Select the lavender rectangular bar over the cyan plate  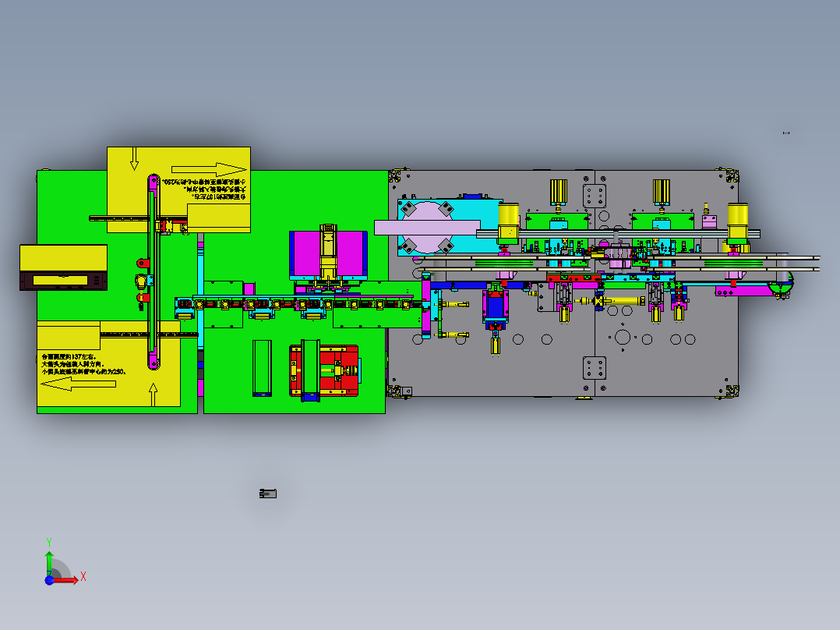(428, 228)
